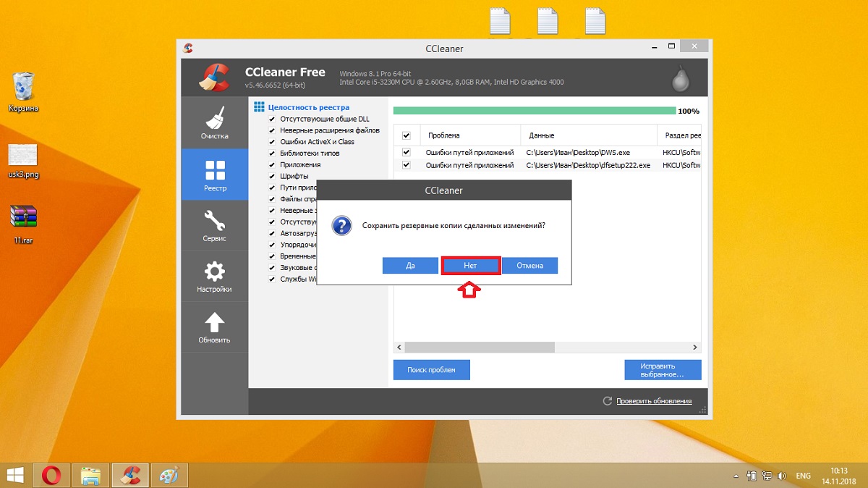Open the network tray icon

pyautogui.click(x=766, y=476)
